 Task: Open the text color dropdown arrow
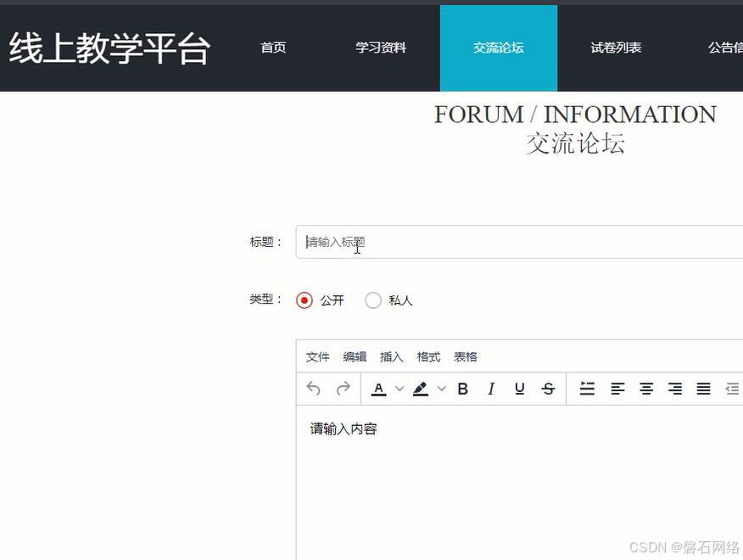pos(399,389)
